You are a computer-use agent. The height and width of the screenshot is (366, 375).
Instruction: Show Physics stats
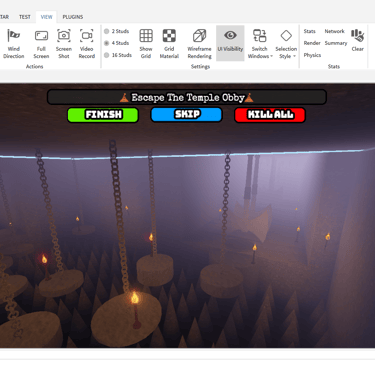coord(312,55)
